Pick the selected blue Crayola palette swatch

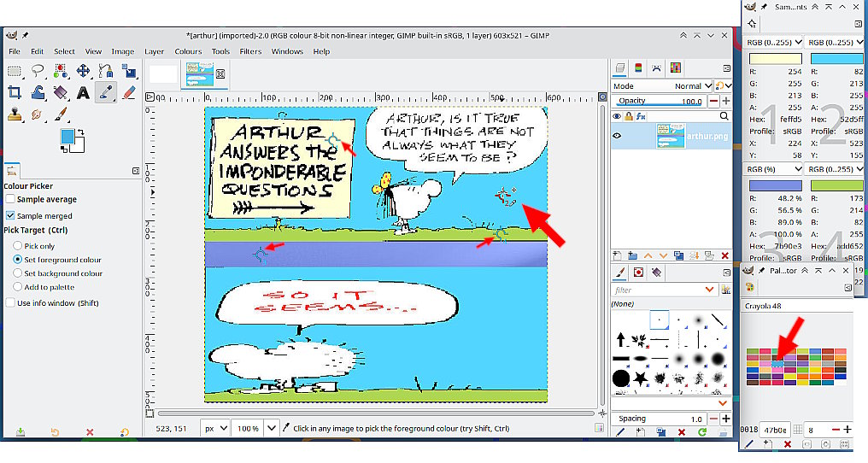pos(777,363)
